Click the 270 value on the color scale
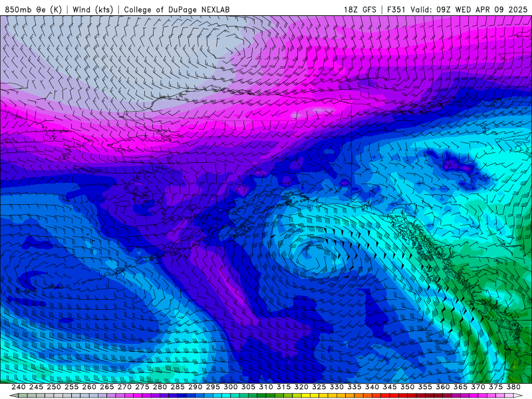 tap(124, 387)
